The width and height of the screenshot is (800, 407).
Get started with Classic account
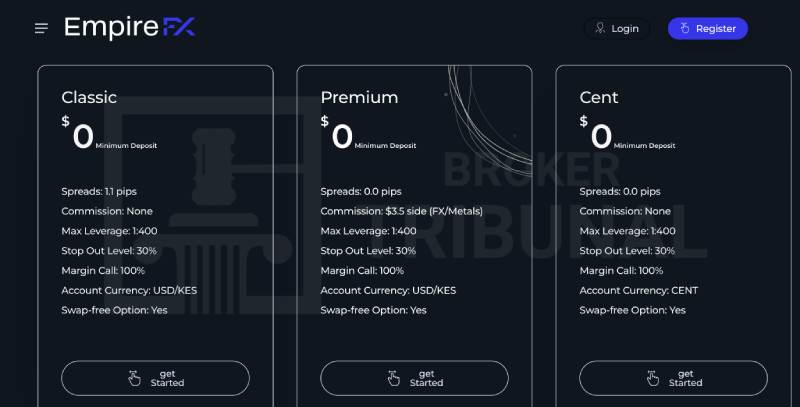(156, 378)
